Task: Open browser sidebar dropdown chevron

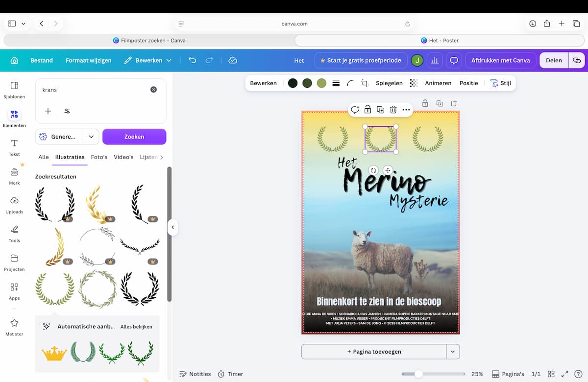Action: point(23,24)
